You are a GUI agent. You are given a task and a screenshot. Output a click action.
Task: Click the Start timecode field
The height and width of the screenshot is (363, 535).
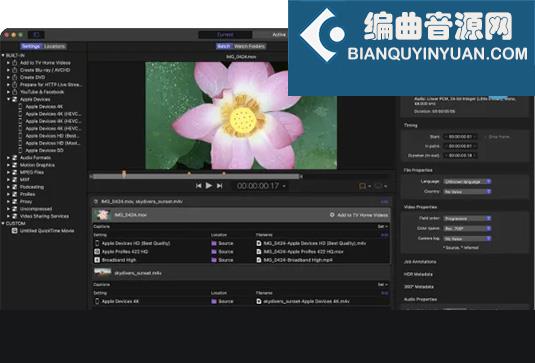point(460,137)
